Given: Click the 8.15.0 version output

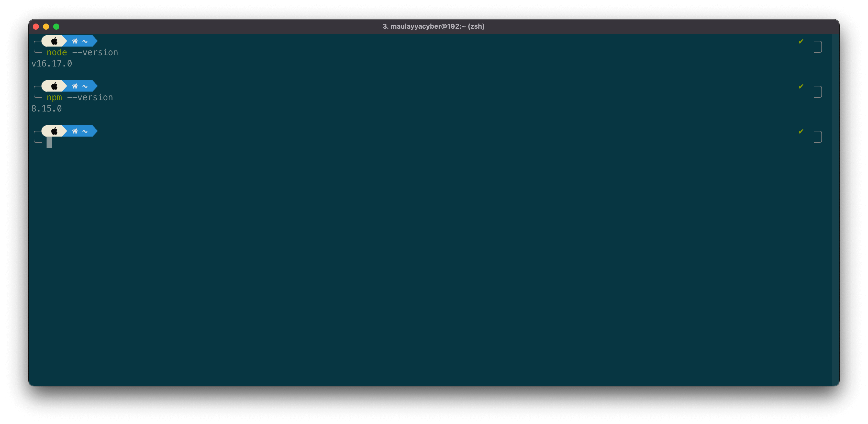Looking at the screenshot, I should tap(47, 108).
